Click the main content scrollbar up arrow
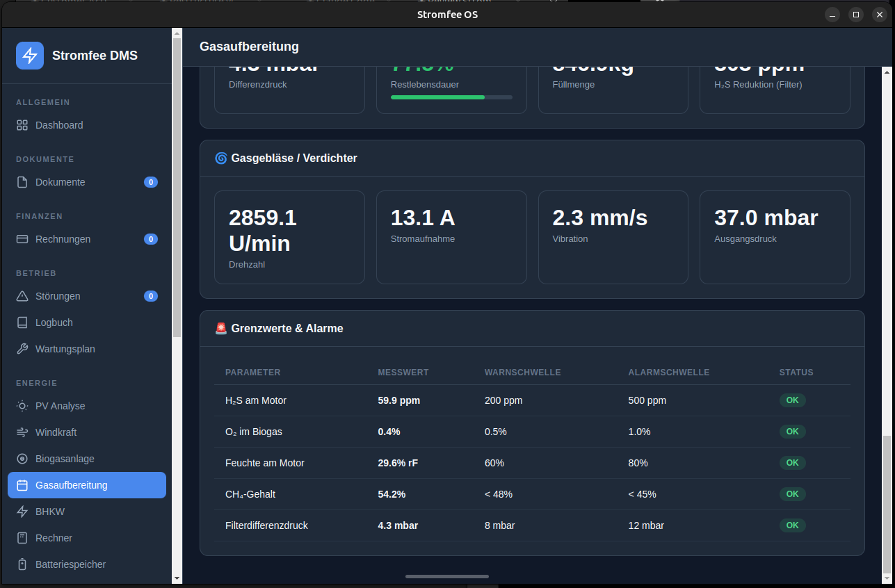 point(886,71)
